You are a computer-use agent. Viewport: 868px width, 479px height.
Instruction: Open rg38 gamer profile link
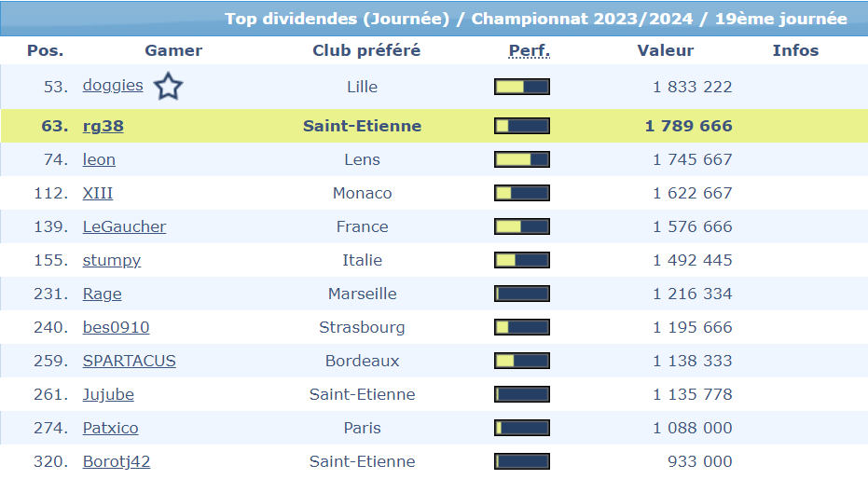click(103, 126)
